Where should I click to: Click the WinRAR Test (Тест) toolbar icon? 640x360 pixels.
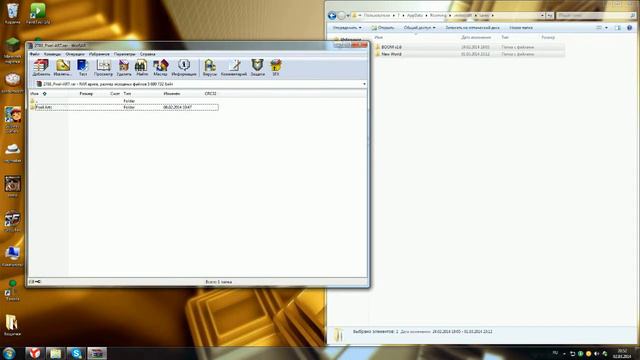(83, 68)
